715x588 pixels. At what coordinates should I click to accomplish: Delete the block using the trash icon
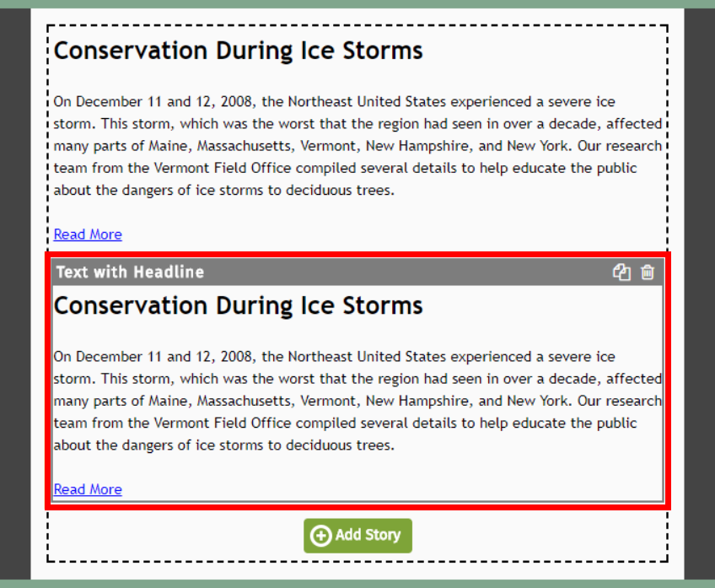[647, 272]
